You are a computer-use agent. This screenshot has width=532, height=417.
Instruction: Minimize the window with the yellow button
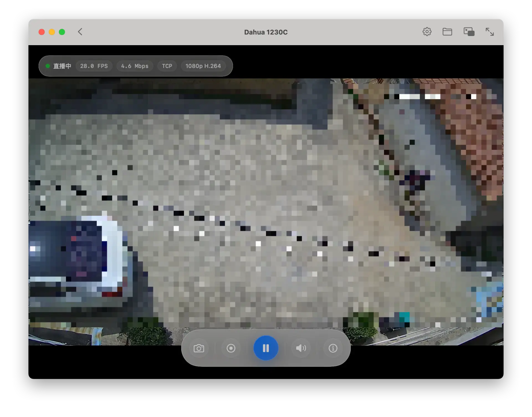(52, 32)
